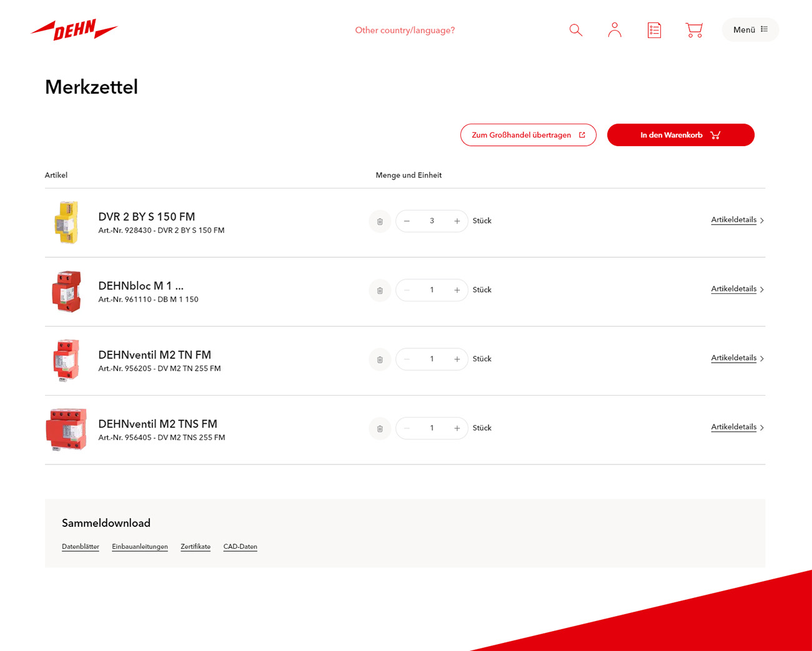This screenshot has width=812, height=651.
Task: Click quantity field of DEHNventil M2 TNS FM
Action: 432,428
